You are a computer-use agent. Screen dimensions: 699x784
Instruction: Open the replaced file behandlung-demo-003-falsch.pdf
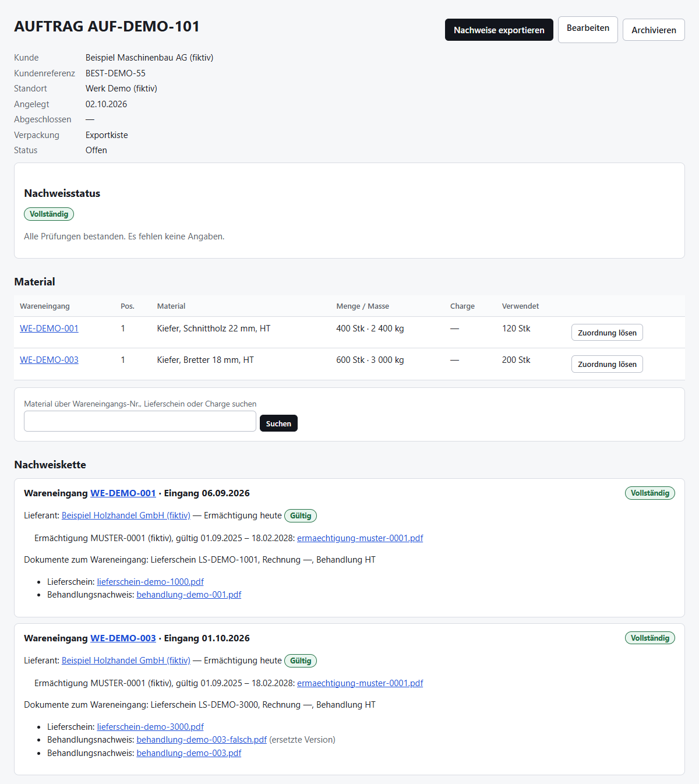coord(202,740)
